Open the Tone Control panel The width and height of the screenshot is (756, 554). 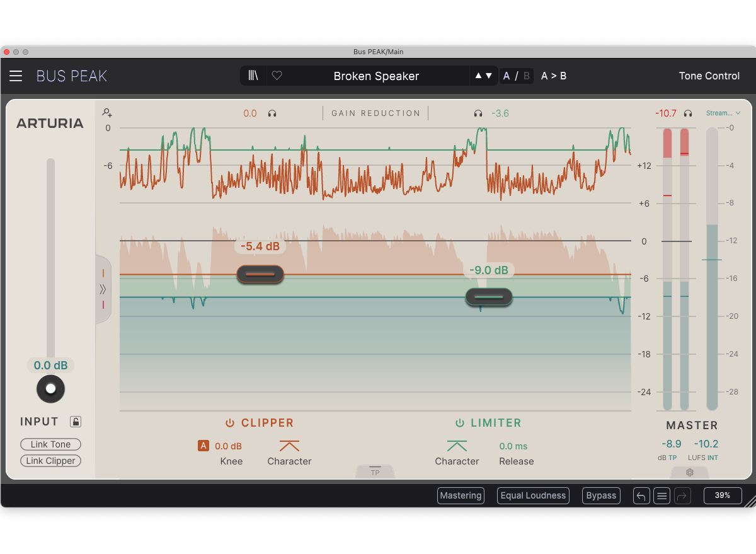[x=709, y=76]
